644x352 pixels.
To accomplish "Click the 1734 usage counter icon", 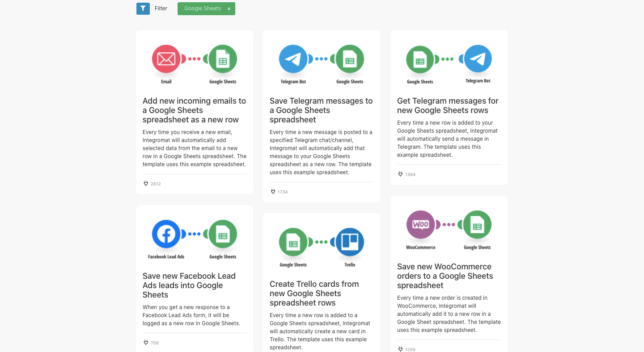I will 273,191.
